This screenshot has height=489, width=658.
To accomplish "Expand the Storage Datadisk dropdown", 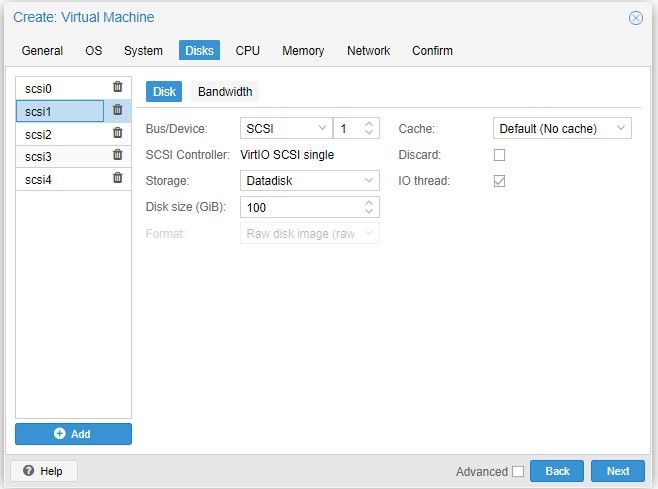I will 369,181.
